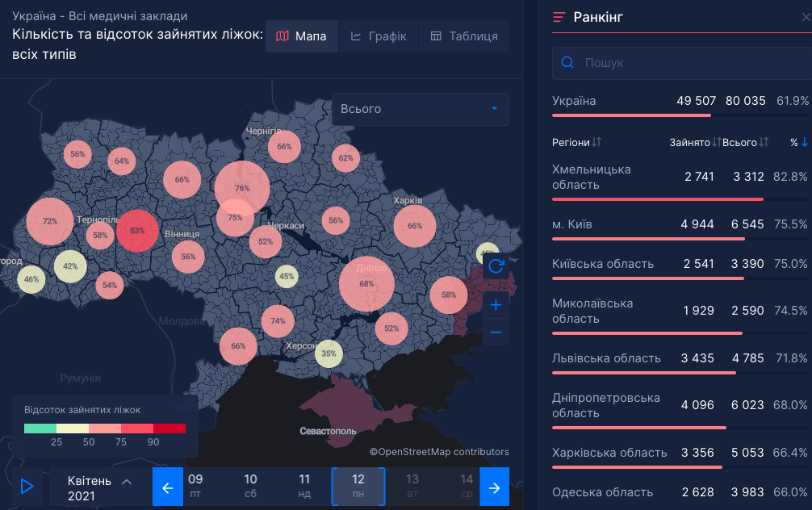This screenshot has height=510, width=812.
Task: Select date 09 пт
Action: 195,486
